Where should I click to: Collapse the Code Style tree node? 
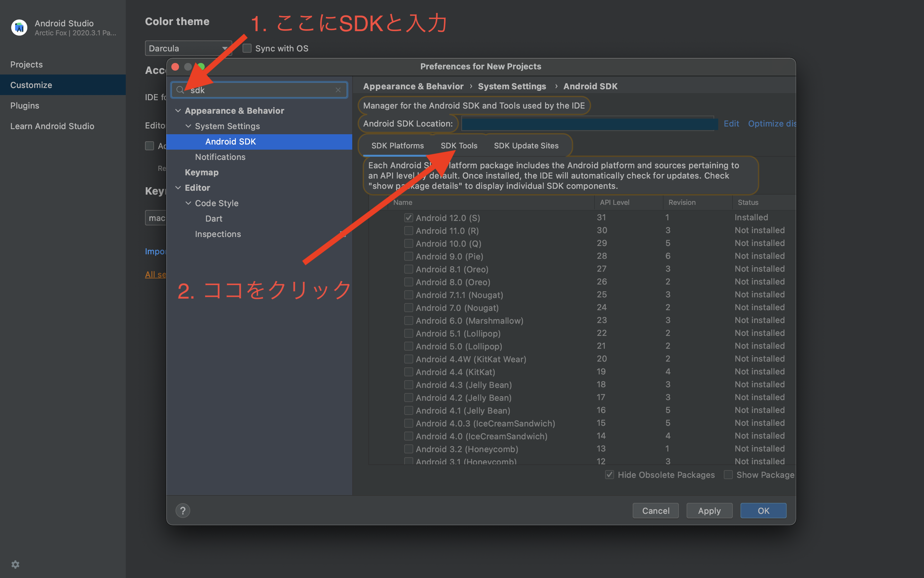pyautogui.click(x=188, y=203)
